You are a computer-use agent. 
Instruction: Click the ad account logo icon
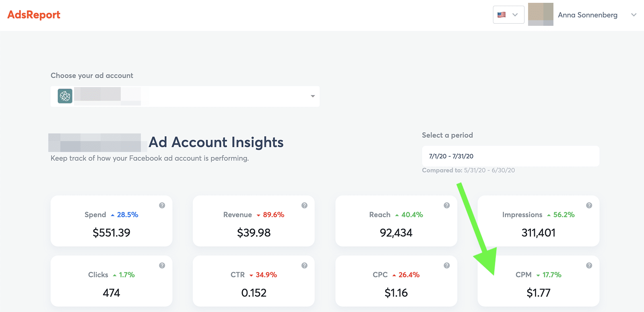(x=65, y=96)
